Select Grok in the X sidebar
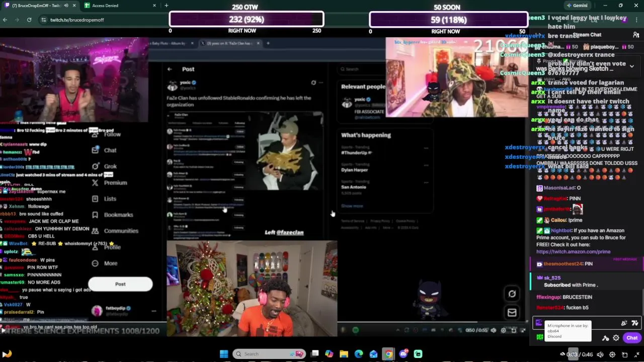 (104, 166)
